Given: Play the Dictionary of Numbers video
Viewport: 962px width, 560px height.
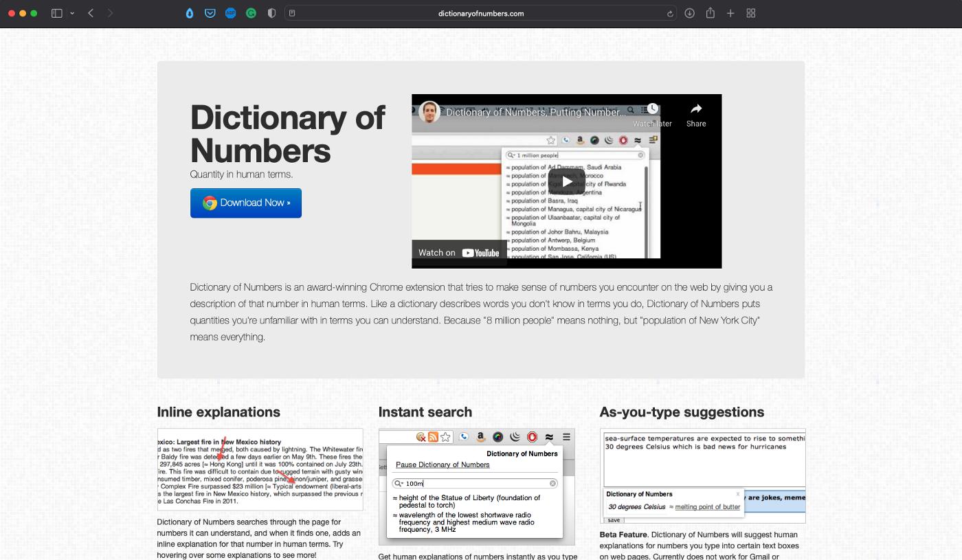Looking at the screenshot, I should [566, 181].
